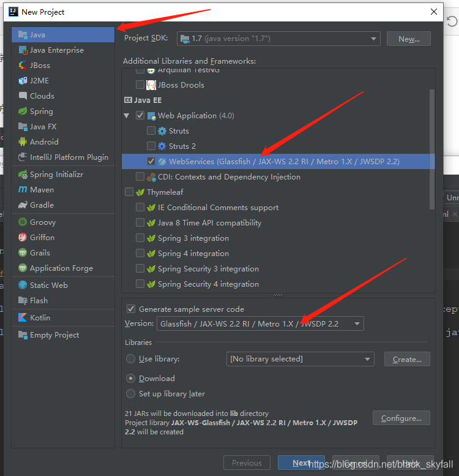The width and height of the screenshot is (459, 476).
Task: Tick the Struts 2 checkbox
Action: pos(151,146)
